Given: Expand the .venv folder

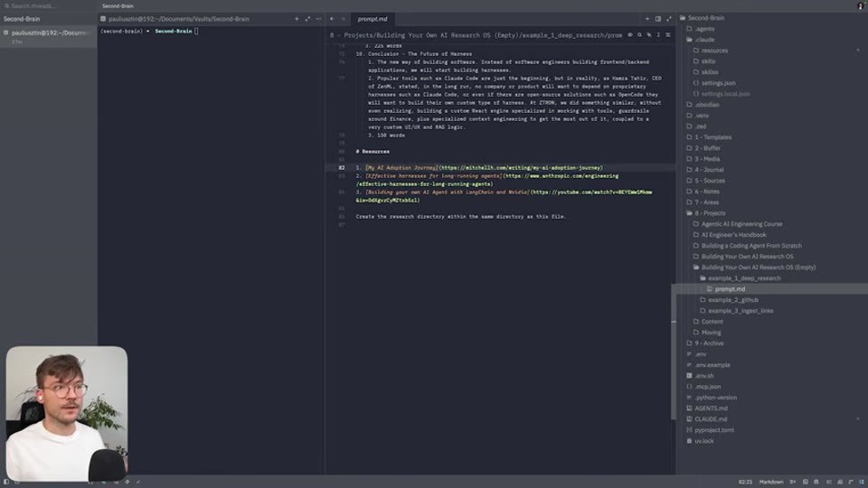Looking at the screenshot, I should tap(702, 116).
